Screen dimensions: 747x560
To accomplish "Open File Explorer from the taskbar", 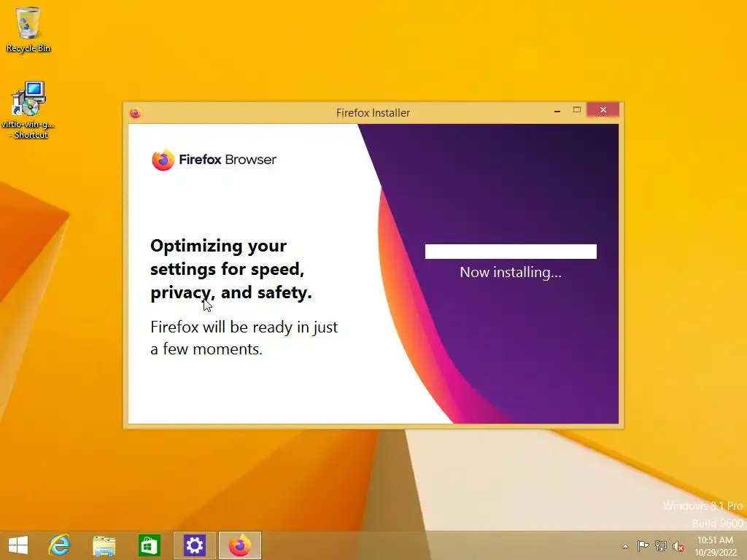I will [104, 545].
